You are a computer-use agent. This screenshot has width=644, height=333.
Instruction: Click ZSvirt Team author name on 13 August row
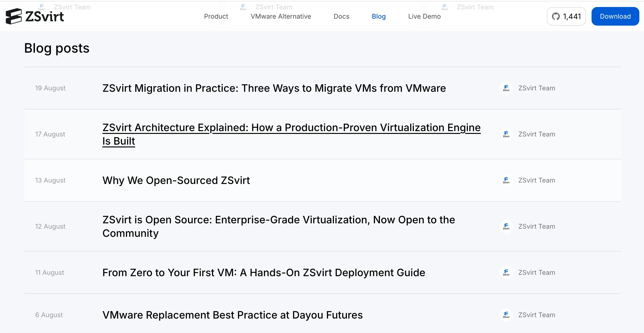(537, 180)
